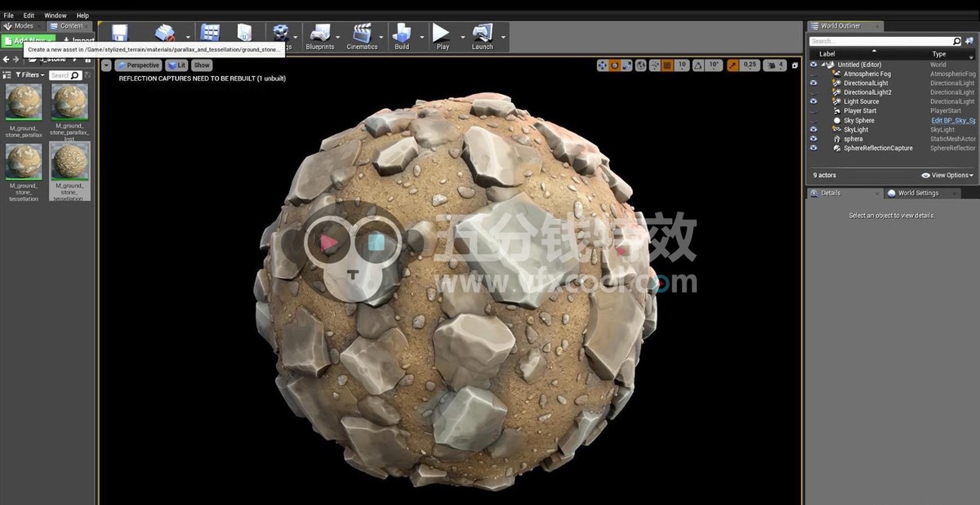Toggle visibility of SphereReflectionCapture actor

pos(813,148)
